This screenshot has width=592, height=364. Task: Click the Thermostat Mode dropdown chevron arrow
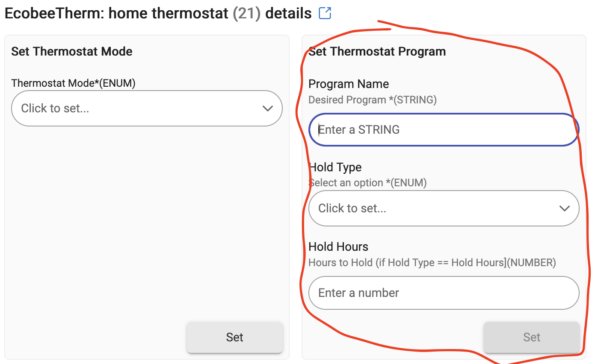pos(268,109)
